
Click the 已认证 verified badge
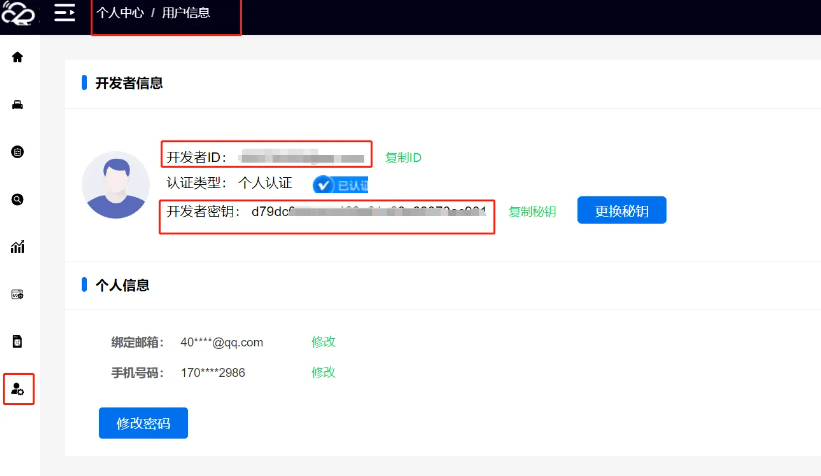click(x=341, y=184)
